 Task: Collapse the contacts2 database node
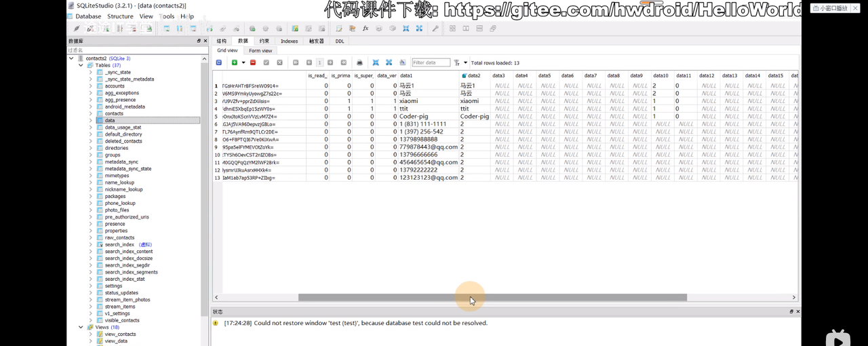pyautogui.click(x=72, y=58)
